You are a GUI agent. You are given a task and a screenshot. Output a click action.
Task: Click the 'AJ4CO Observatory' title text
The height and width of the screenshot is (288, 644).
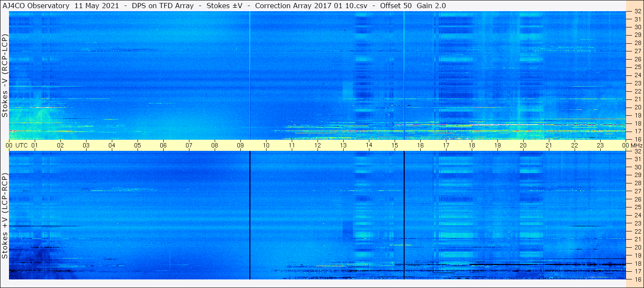(36, 6)
